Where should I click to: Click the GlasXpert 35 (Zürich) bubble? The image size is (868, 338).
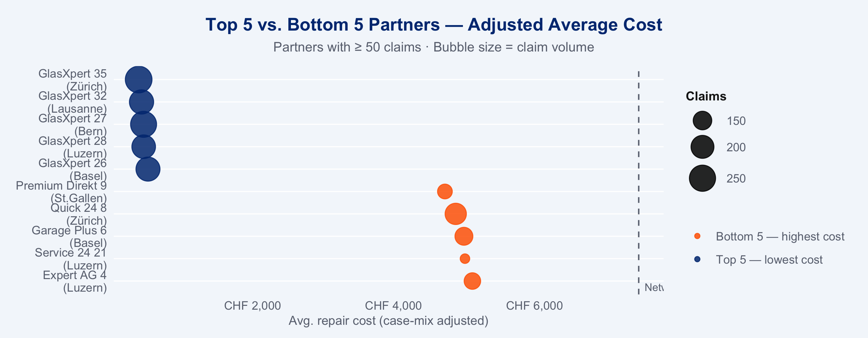[x=139, y=80]
